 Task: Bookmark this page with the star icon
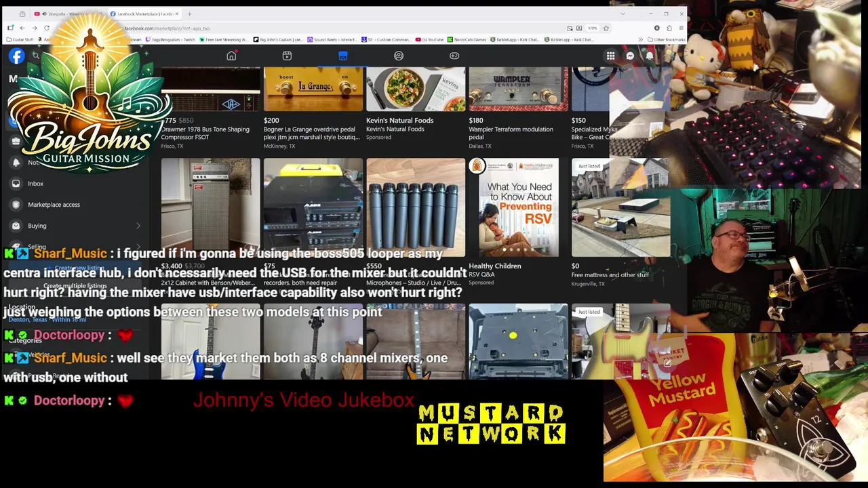pyautogui.click(x=606, y=28)
